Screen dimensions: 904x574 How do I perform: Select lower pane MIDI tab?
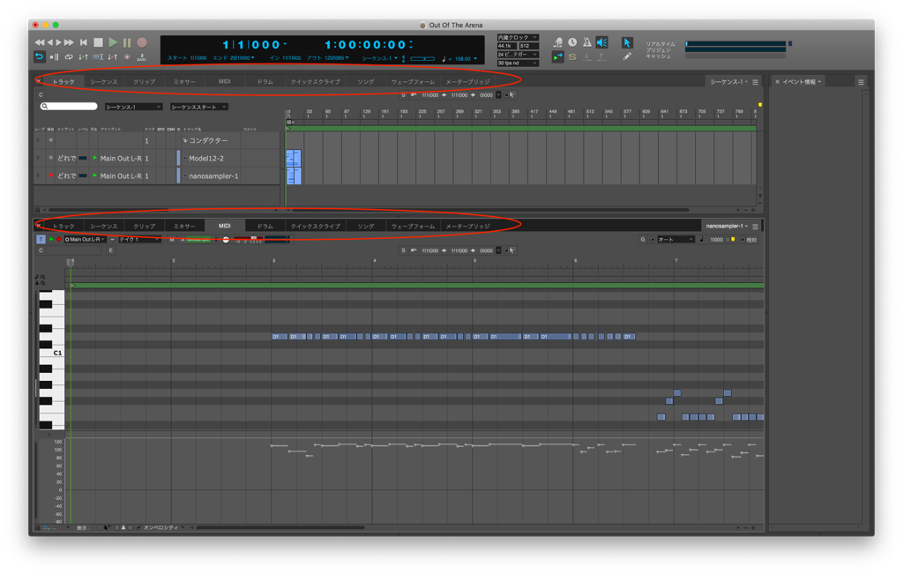225,226
